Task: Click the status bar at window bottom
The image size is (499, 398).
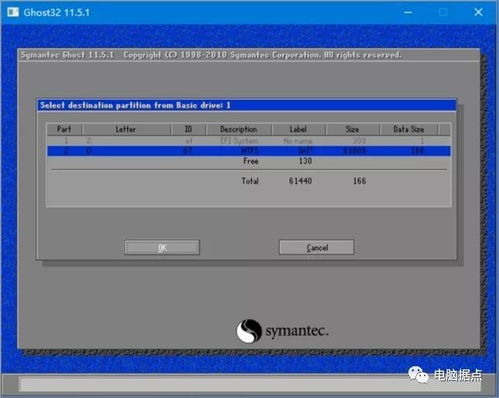Action: pos(249,384)
